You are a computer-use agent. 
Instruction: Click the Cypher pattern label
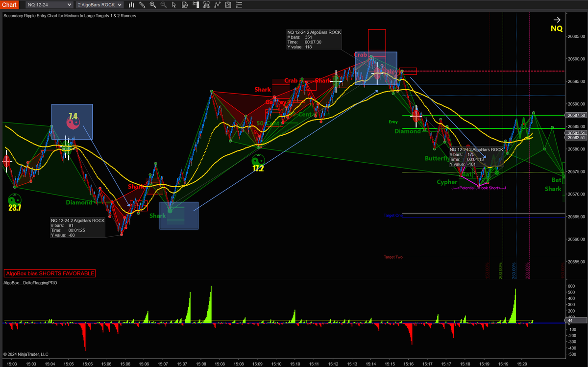coord(447,182)
